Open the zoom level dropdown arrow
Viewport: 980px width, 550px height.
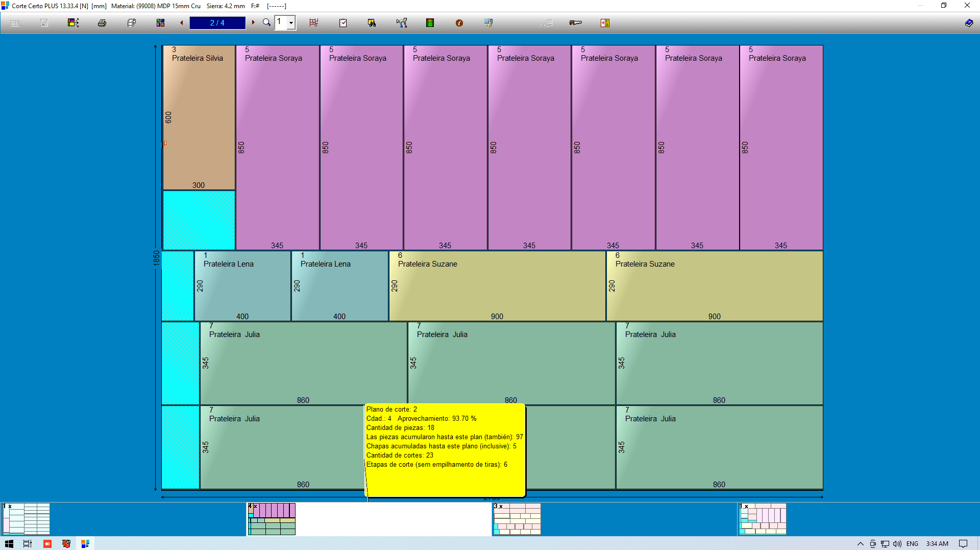(291, 23)
